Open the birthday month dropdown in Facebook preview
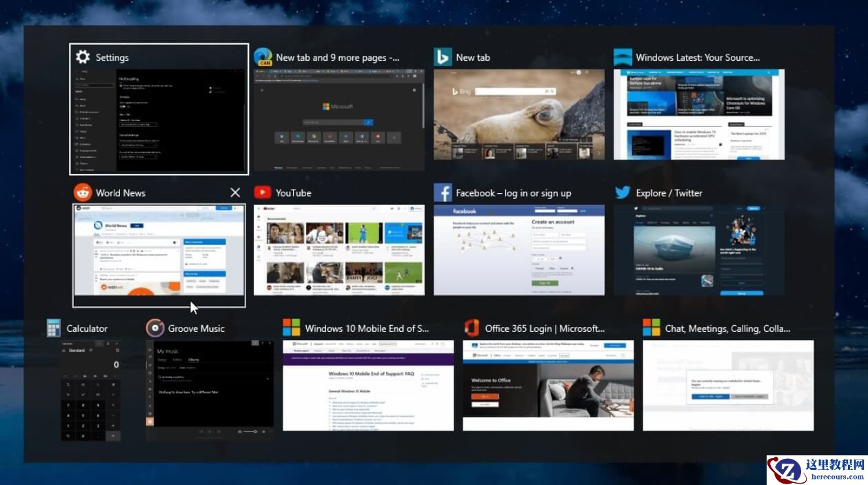868x485 pixels. (x=538, y=259)
